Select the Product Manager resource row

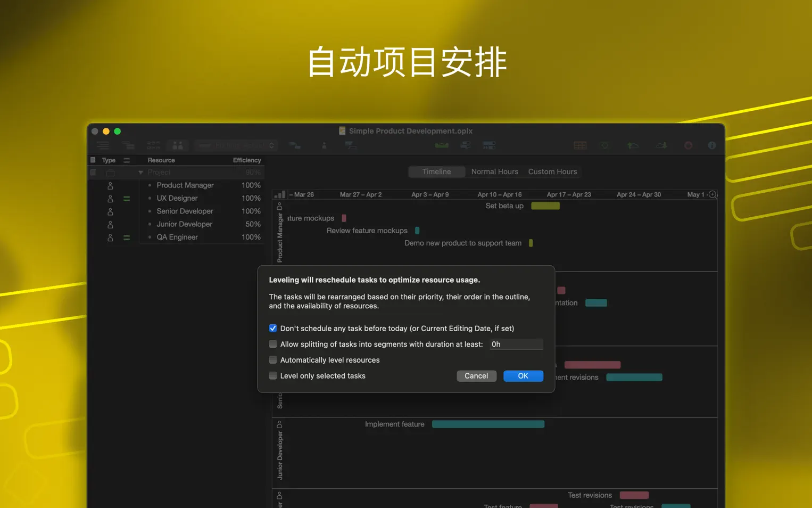point(176,185)
